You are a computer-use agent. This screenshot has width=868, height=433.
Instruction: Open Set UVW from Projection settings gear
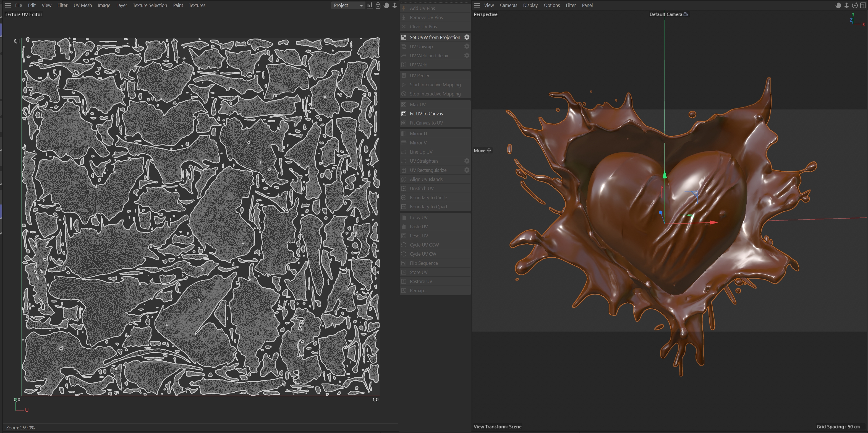click(467, 37)
